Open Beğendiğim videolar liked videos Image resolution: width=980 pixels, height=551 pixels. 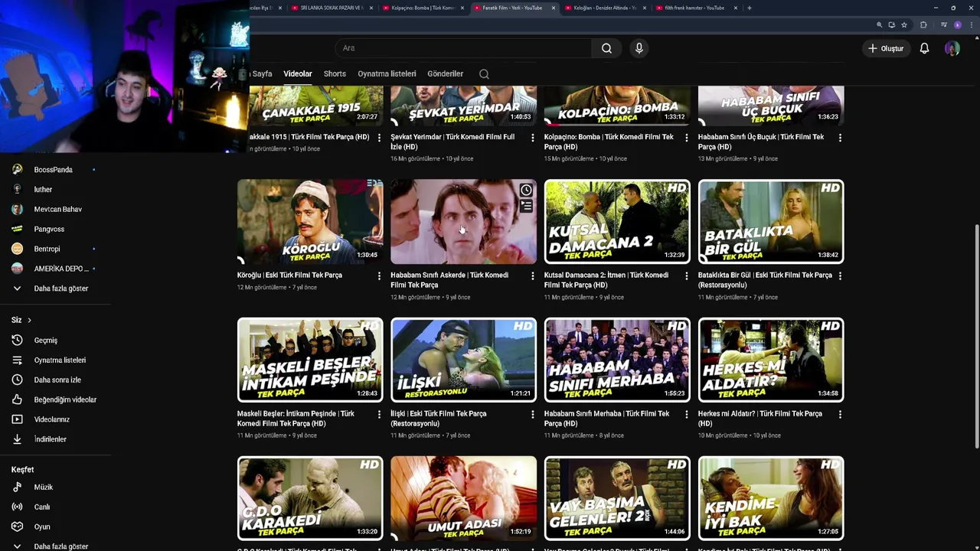click(x=55, y=400)
